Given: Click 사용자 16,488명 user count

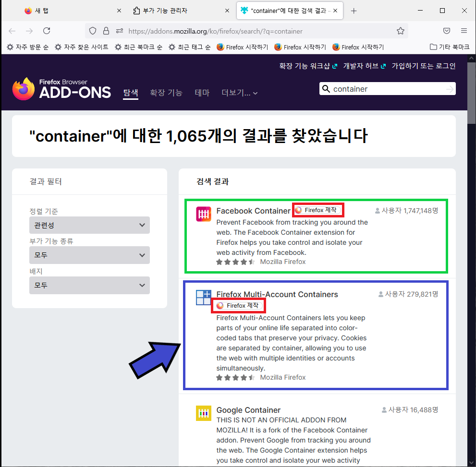Looking at the screenshot, I should point(410,410).
